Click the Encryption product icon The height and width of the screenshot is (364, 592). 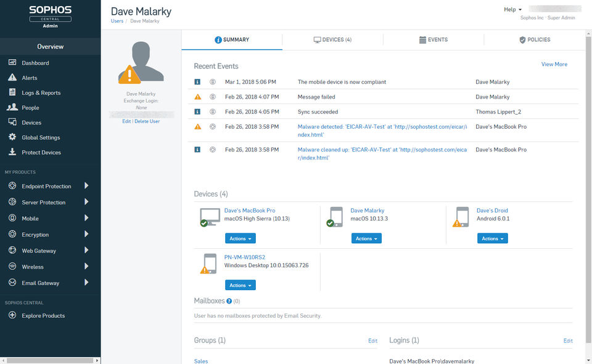(12, 234)
